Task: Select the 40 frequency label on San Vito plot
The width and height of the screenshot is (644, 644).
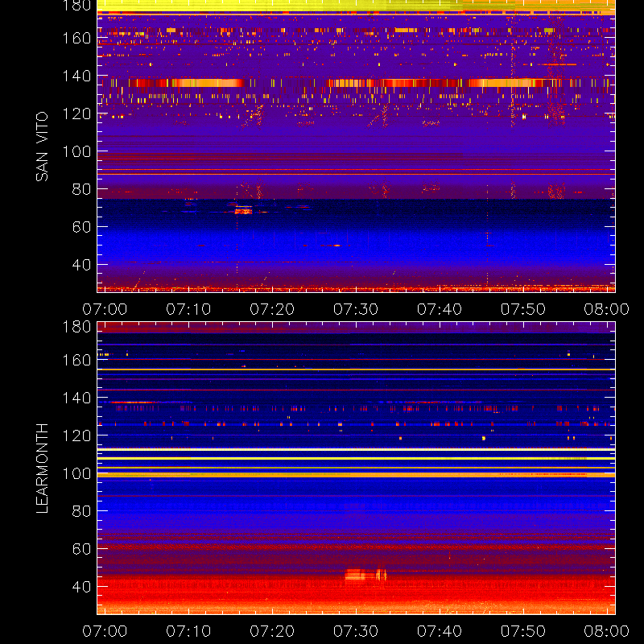Action: click(x=81, y=265)
